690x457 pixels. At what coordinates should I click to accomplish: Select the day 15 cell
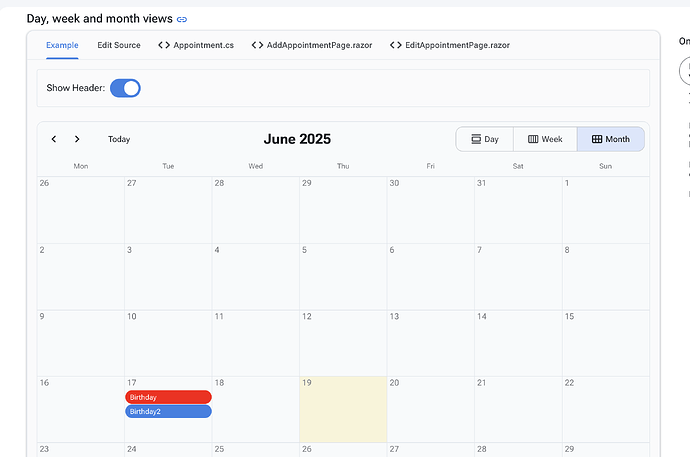[x=606, y=343]
